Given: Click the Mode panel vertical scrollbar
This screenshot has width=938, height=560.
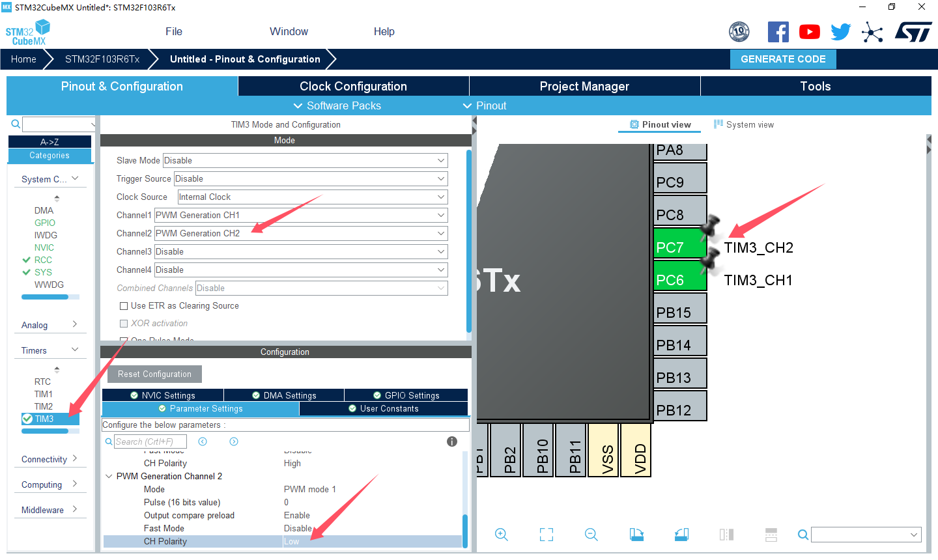Looking at the screenshot, I should coord(469,241).
